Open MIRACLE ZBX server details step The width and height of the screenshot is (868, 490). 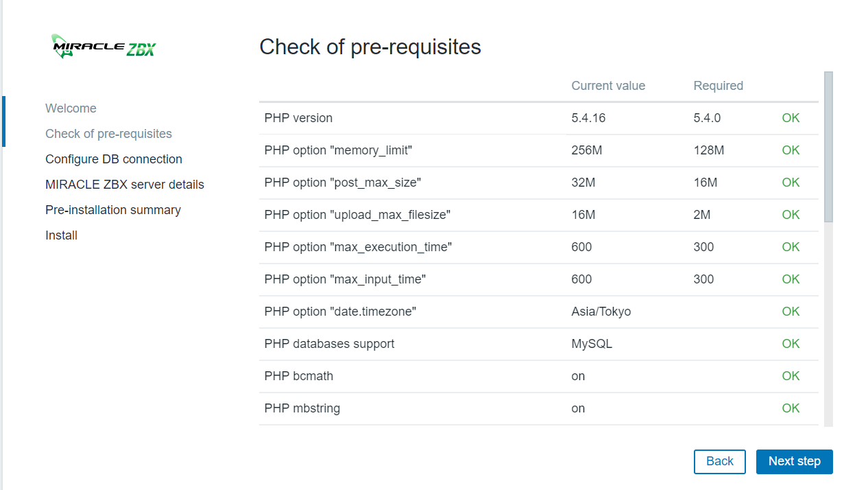coord(125,185)
